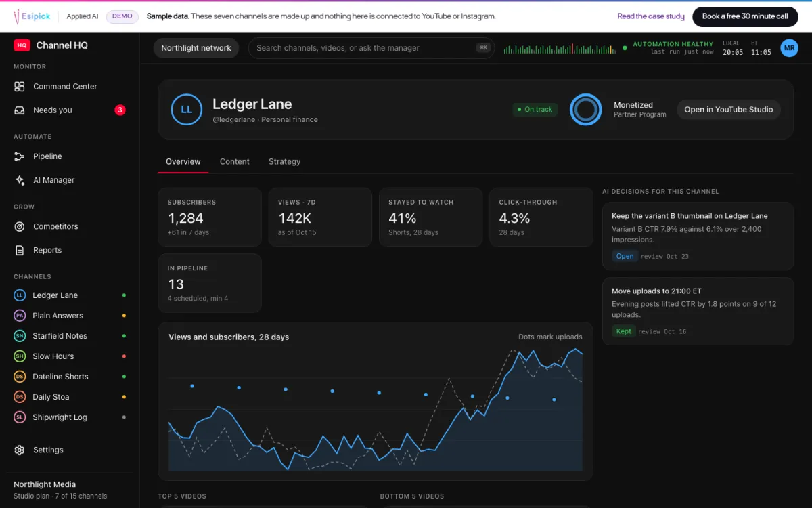Click the AI Manager sparkle icon
812x508 pixels.
(x=20, y=180)
